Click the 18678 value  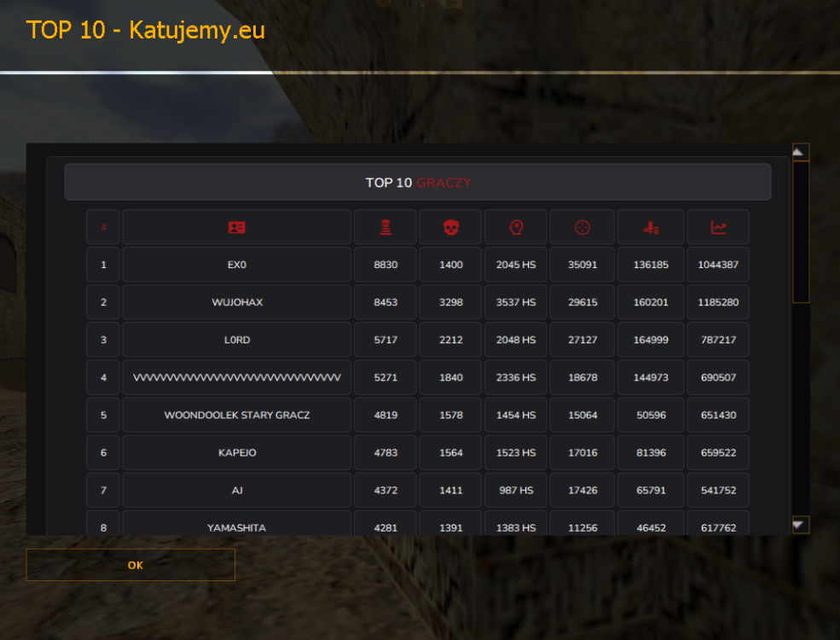coord(582,377)
